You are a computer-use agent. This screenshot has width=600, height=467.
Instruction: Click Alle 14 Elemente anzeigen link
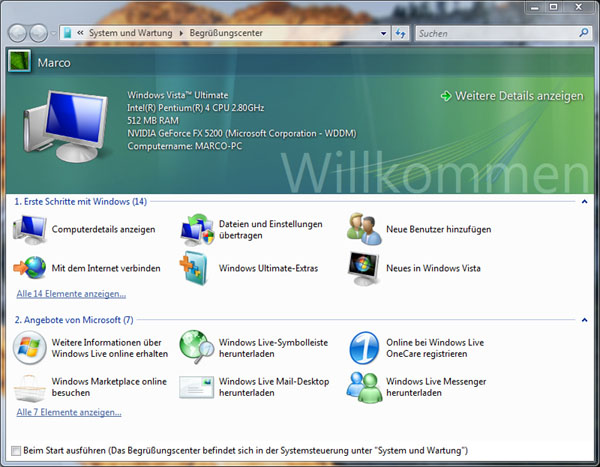[71, 294]
